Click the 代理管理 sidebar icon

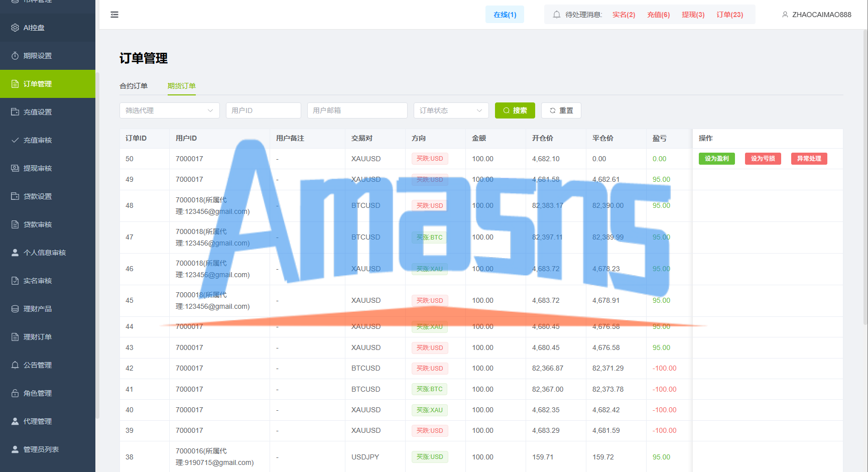(x=15, y=421)
